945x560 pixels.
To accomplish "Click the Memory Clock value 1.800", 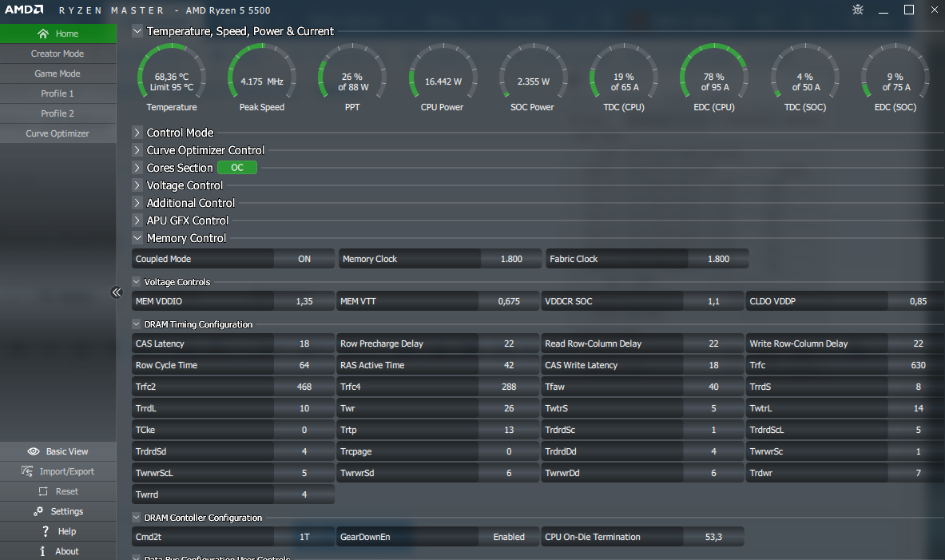I will 511,259.
